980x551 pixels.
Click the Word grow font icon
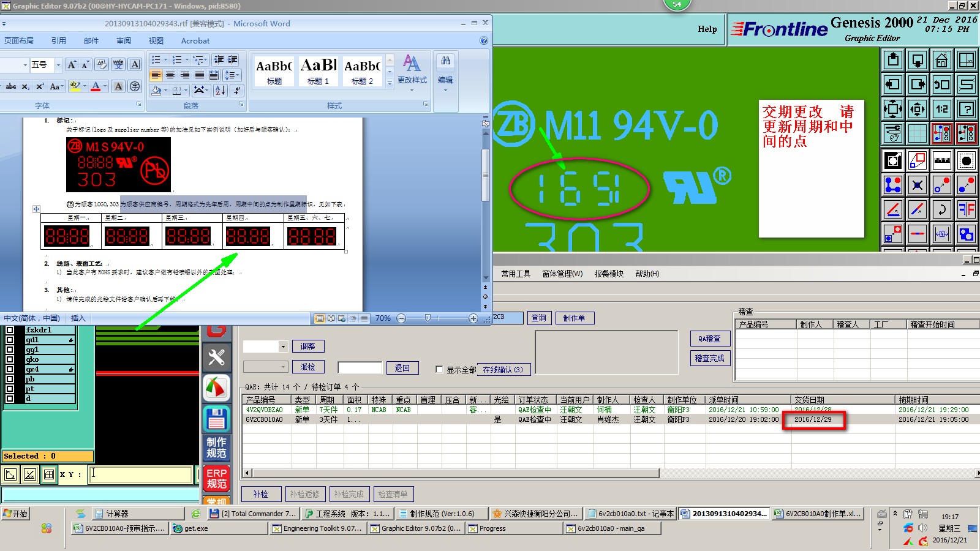tap(72, 65)
